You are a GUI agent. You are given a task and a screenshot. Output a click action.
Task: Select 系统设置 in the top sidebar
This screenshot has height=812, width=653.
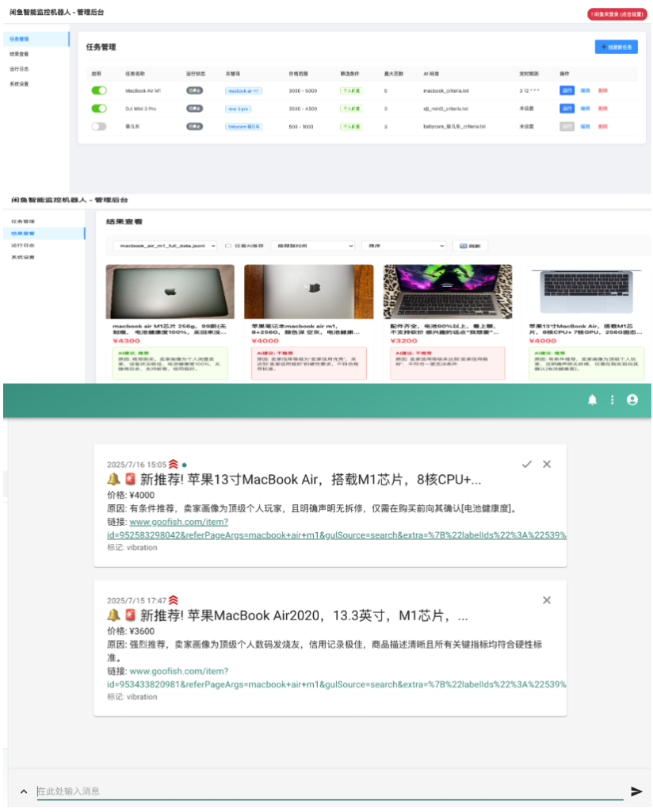pos(19,83)
